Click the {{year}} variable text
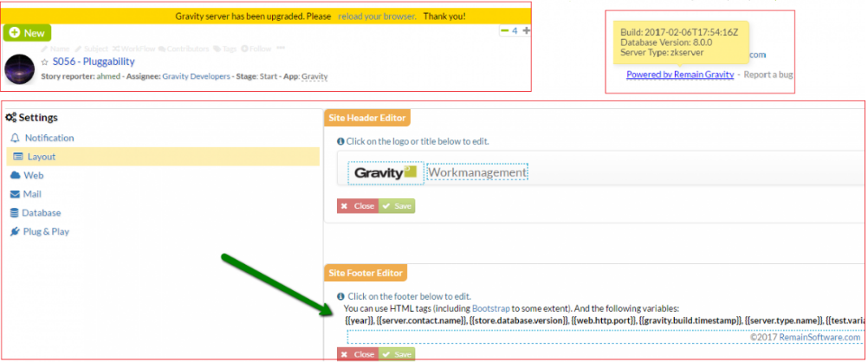Image resolution: width=868 pixels, height=362 pixels. (358, 320)
